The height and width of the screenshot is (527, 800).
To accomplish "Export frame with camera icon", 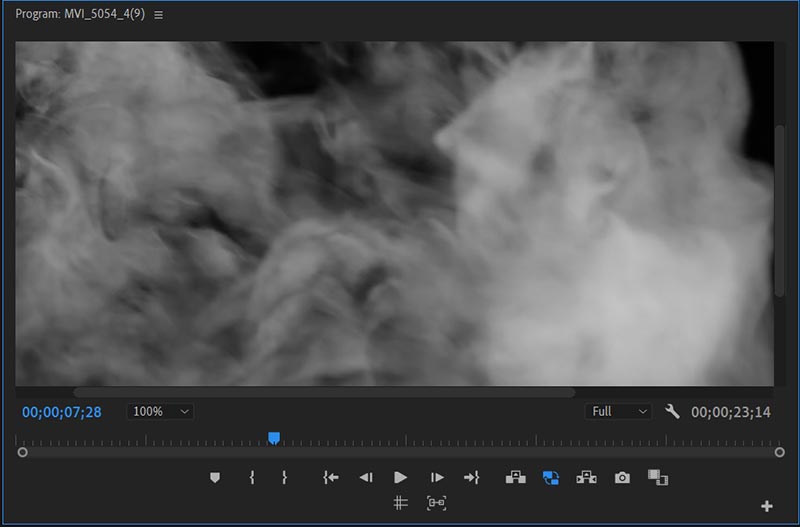I will [x=622, y=478].
